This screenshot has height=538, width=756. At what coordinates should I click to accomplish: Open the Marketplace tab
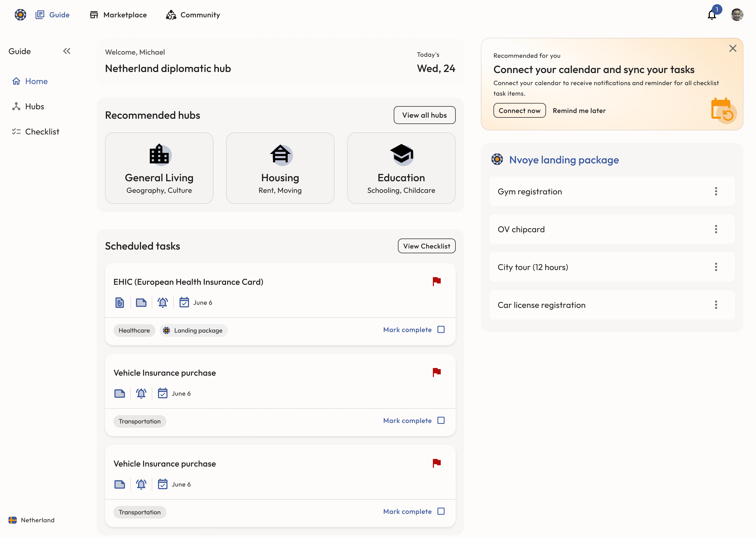tap(124, 14)
